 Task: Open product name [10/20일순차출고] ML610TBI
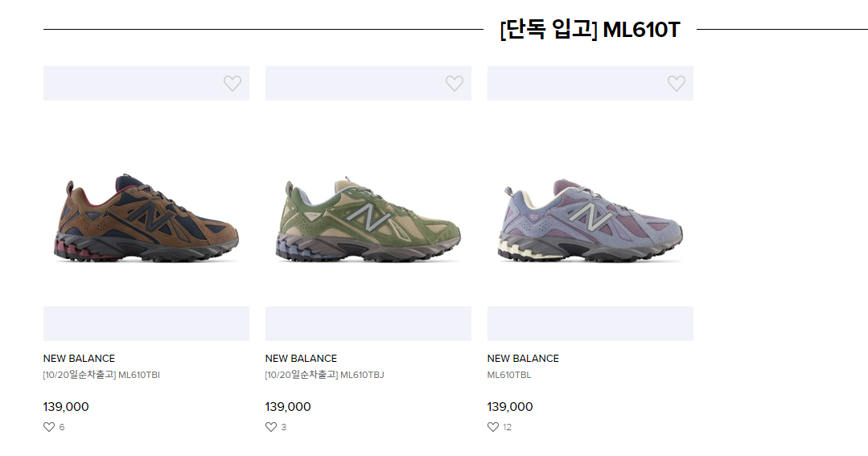(x=101, y=375)
